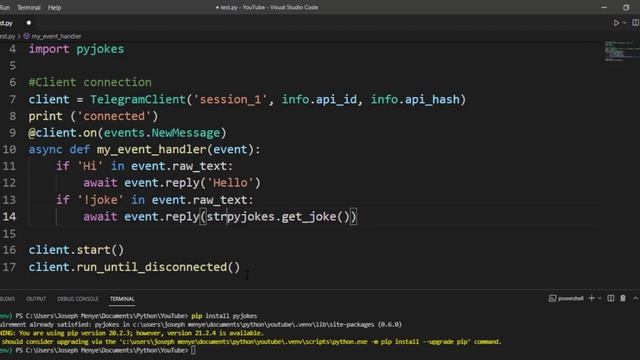The height and width of the screenshot is (360, 640).
Task: Click my_event_handler in the breadcrumb
Action: pyautogui.click(x=56, y=36)
